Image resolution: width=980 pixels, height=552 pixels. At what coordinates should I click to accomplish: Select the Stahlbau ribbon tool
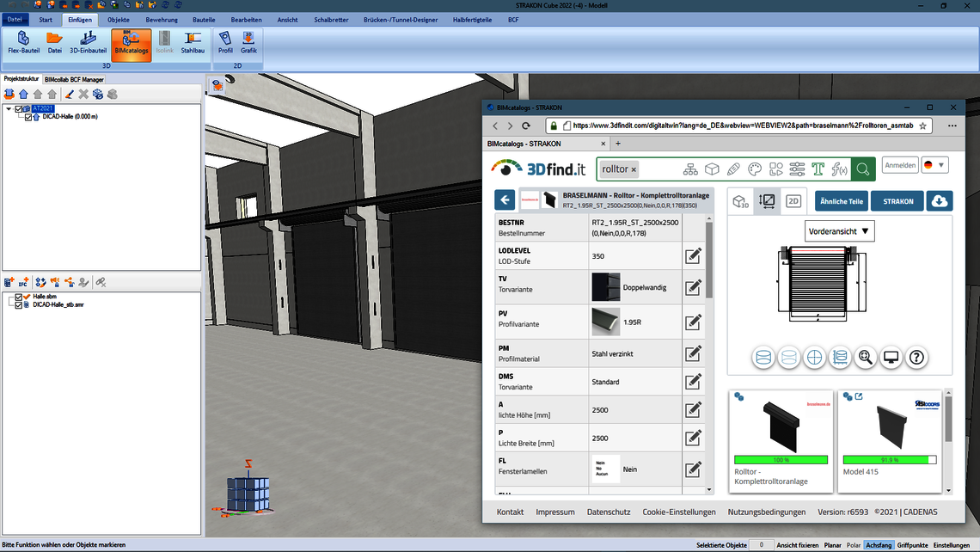193,42
